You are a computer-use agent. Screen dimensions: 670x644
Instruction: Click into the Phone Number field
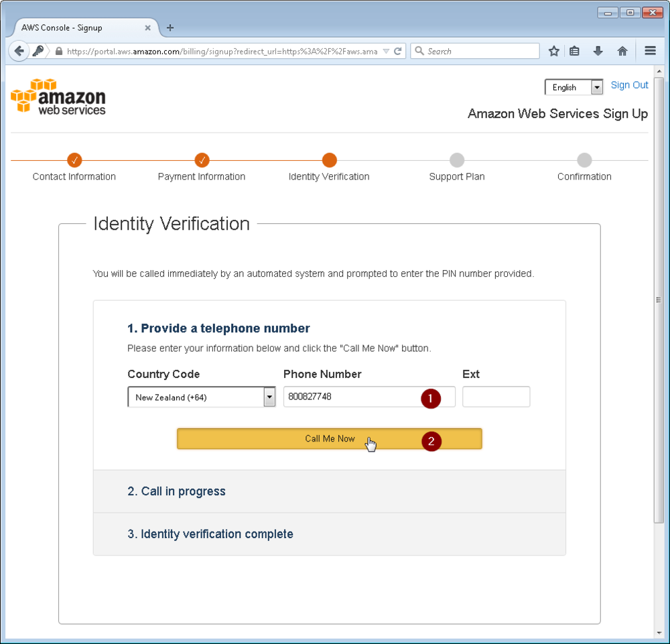coord(369,397)
